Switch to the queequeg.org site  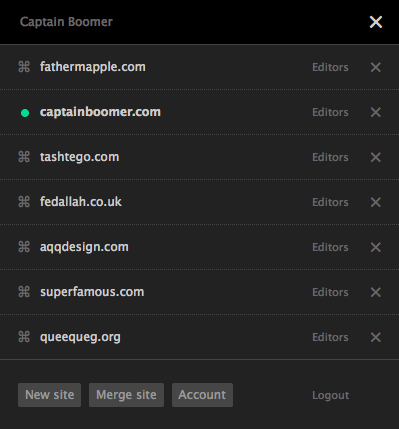coord(80,337)
